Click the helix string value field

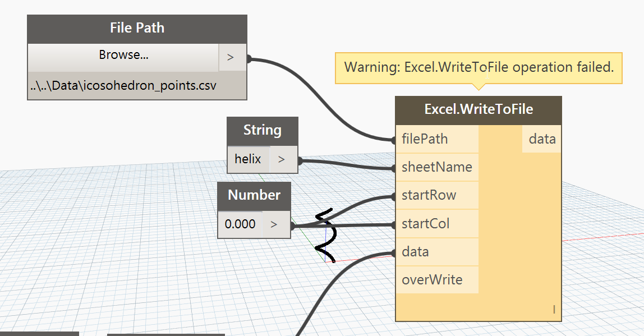[x=248, y=159]
